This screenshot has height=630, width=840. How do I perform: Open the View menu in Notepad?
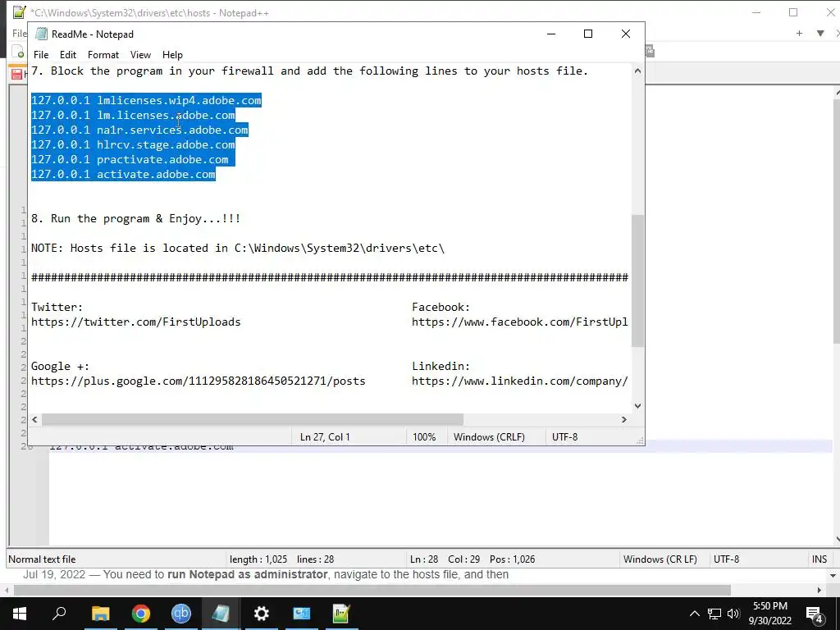tap(140, 55)
